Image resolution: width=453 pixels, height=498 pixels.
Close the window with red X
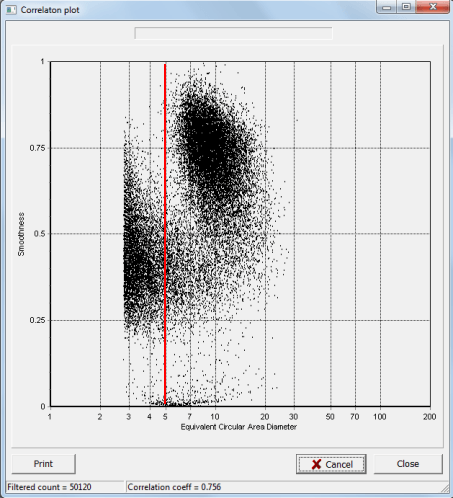[433, 7]
